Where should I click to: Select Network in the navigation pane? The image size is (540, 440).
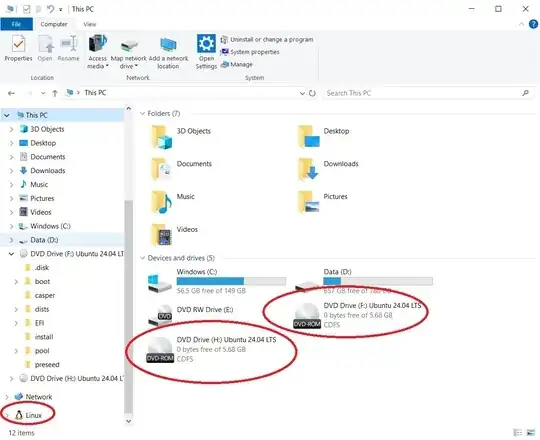click(39, 397)
